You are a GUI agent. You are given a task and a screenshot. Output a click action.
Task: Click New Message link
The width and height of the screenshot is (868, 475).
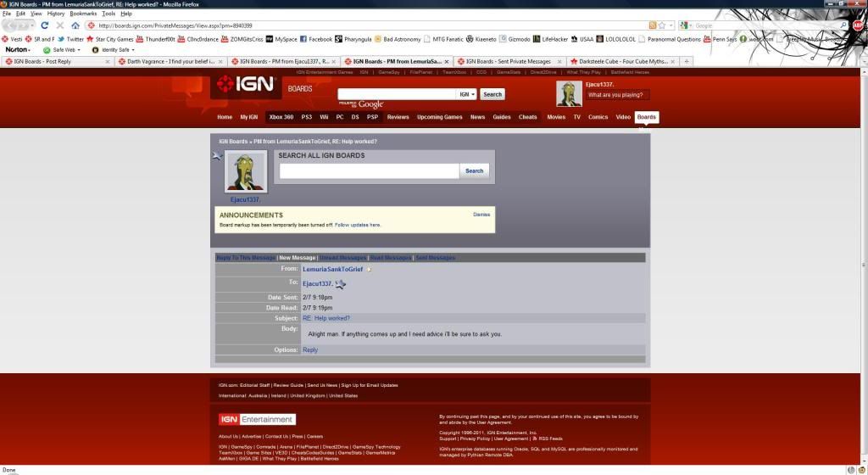(x=298, y=258)
